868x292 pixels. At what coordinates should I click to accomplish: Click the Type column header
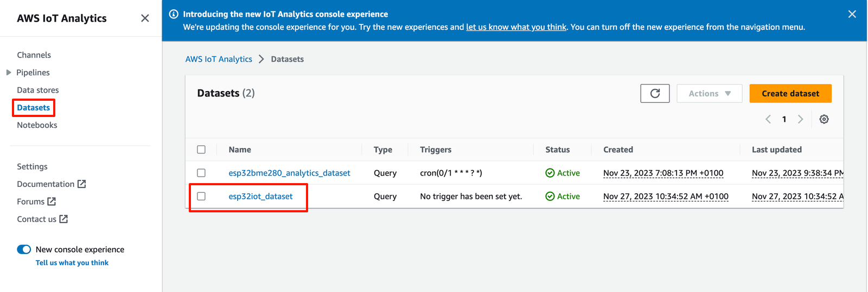pos(383,150)
